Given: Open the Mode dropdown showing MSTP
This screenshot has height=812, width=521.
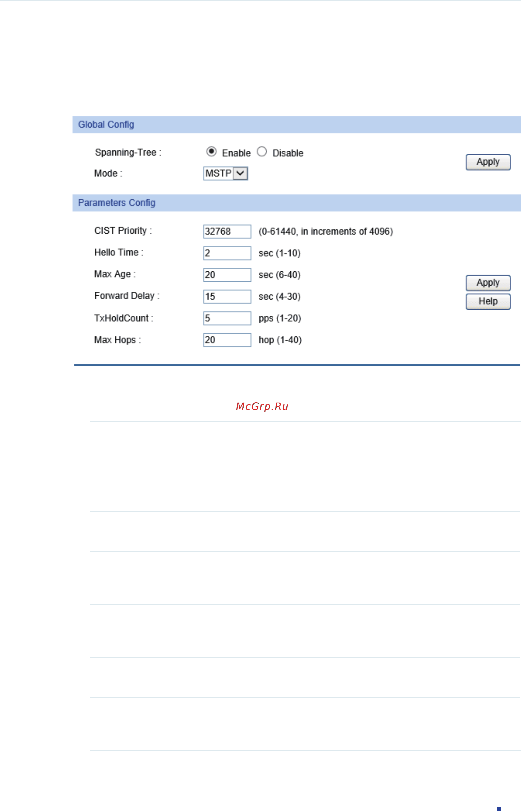Looking at the screenshot, I should tap(226, 173).
